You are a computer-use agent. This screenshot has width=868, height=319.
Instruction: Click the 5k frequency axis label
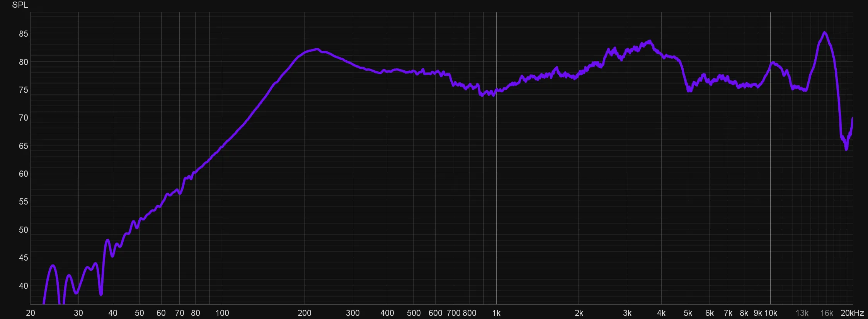coord(688,313)
